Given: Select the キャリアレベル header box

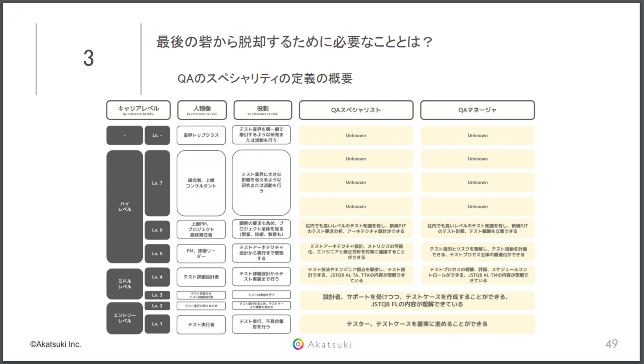Looking at the screenshot, I should point(138,110).
